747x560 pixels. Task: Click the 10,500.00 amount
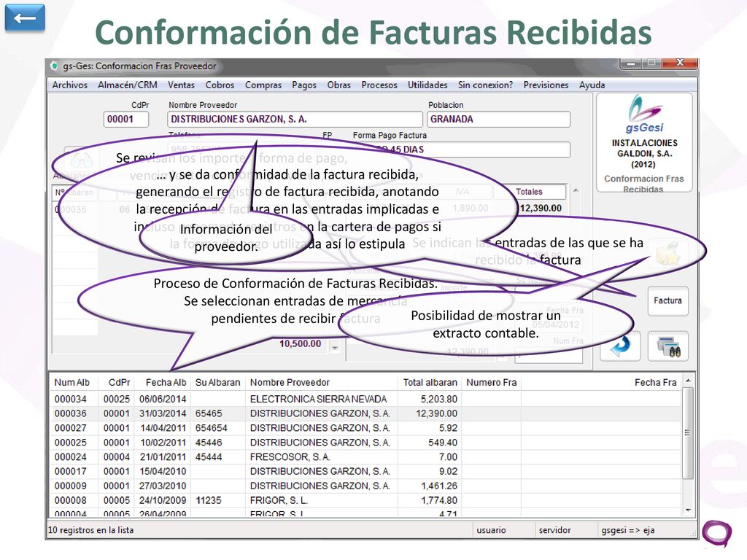tap(300, 344)
